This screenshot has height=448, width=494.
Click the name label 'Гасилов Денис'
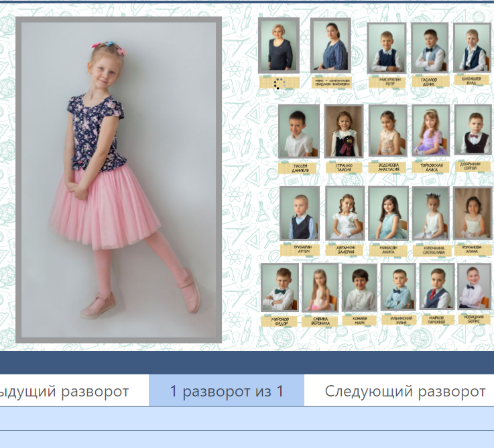(431, 82)
